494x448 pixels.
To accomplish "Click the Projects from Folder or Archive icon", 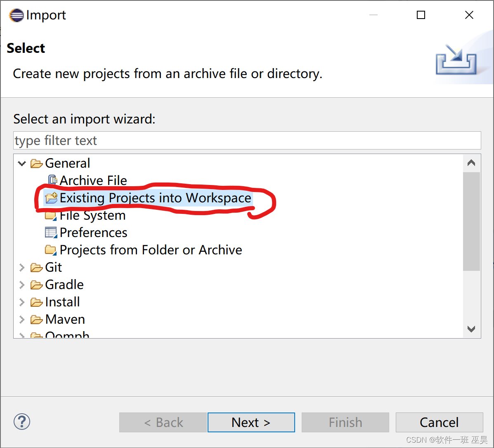I will click(50, 250).
